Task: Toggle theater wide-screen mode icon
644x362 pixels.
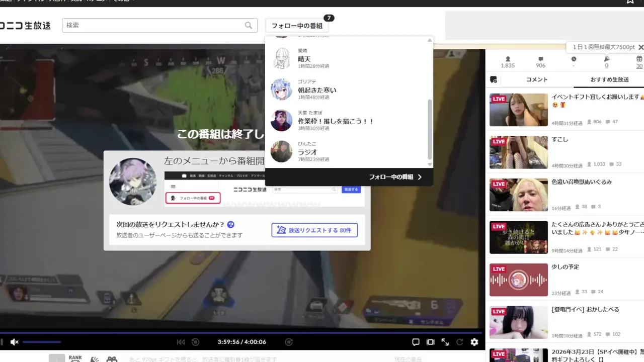Action: (430, 342)
